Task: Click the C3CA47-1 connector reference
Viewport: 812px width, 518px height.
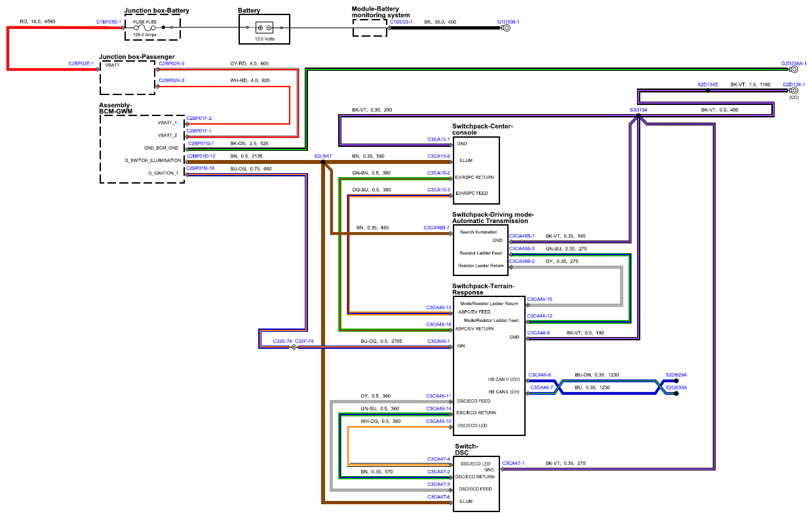Action: tap(513, 464)
